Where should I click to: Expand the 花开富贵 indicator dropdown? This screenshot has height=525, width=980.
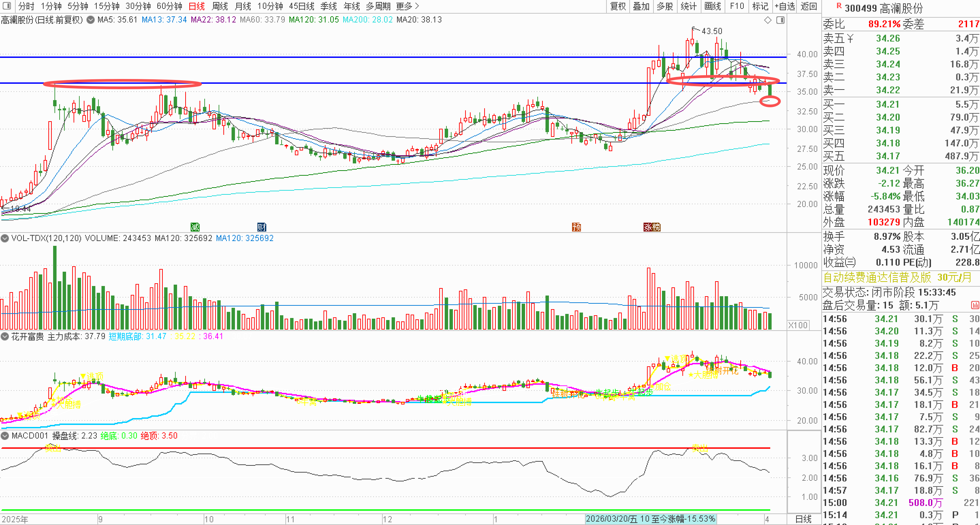[5, 337]
